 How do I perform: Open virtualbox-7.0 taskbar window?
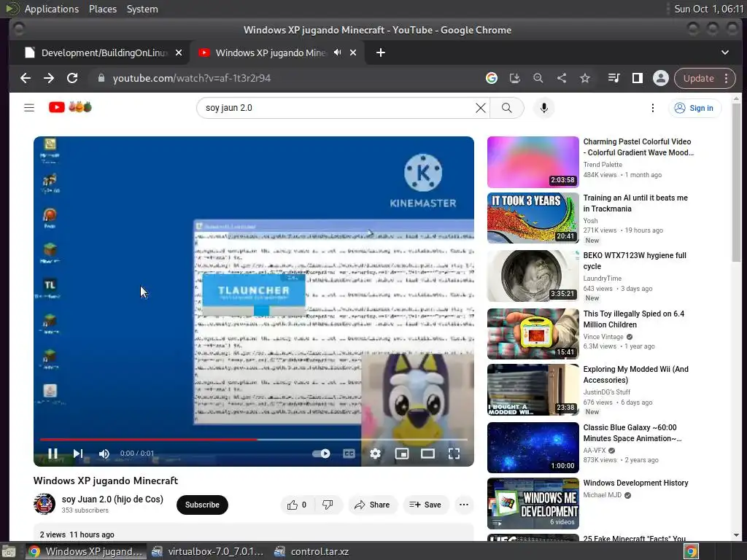pos(208,551)
